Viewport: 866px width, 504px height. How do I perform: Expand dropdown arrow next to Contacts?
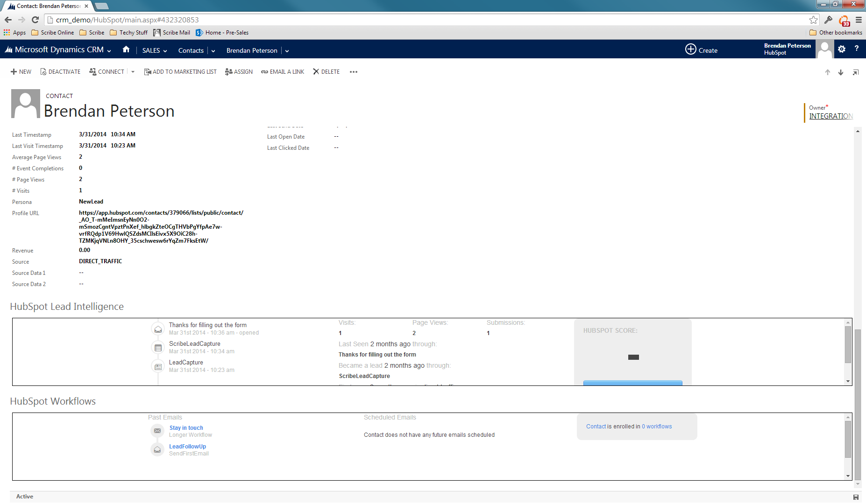tap(213, 51)
